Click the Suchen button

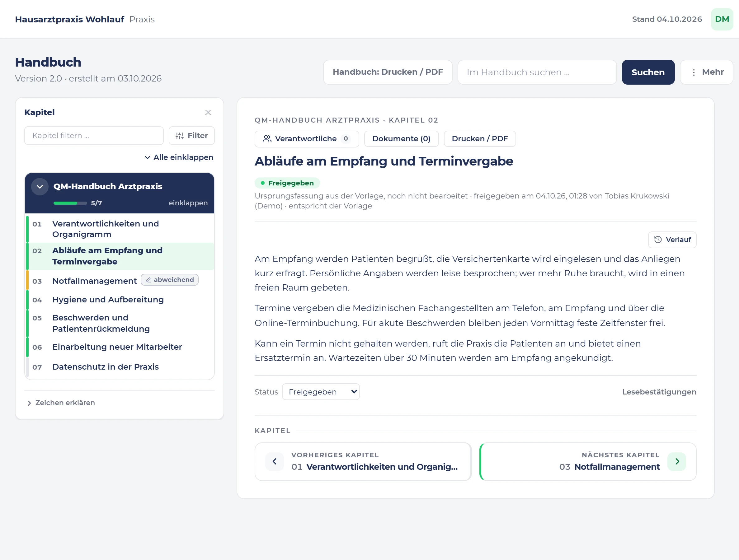pyautogui.click(x=648, y=72)
